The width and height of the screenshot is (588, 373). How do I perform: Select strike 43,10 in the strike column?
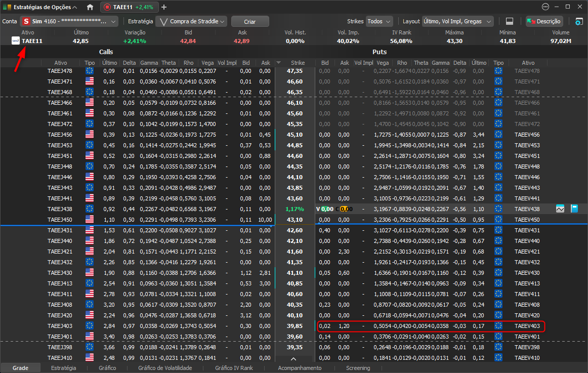pos(295,220)
